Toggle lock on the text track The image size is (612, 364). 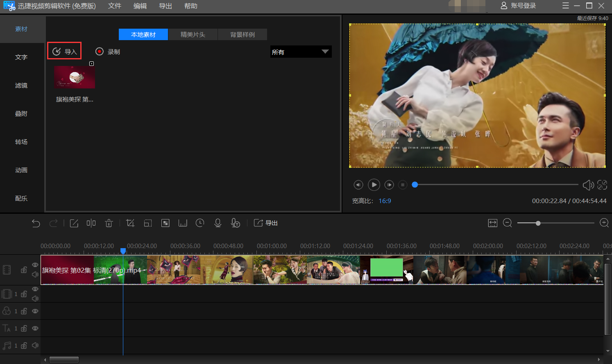(24, 328)
